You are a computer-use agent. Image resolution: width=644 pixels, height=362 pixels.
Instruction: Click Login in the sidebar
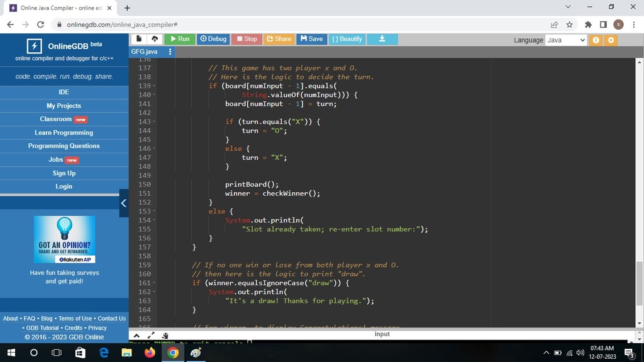pyautogui.click(x=64, y=186)
